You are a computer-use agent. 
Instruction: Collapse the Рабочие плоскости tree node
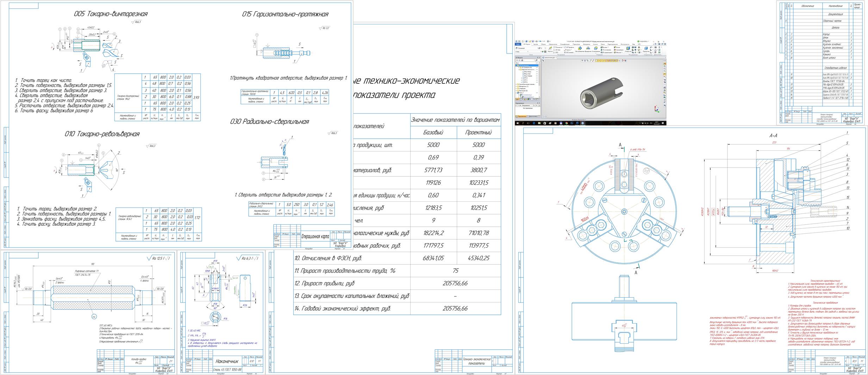(519, 70)
